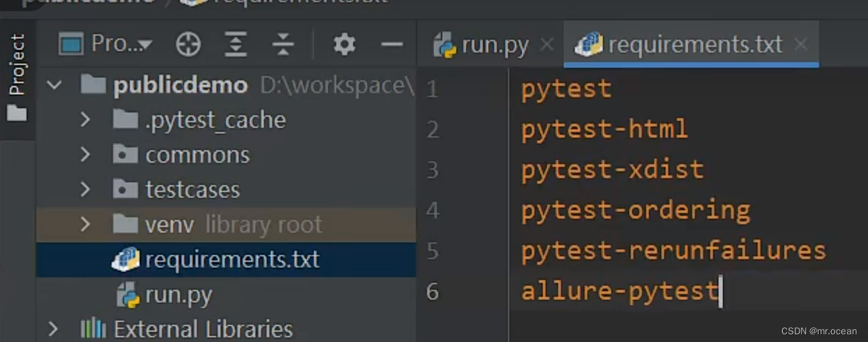Image resolution: width=868 pixels, height=342 pixels.
Task: Expand the .pytest_cache folder
Action: (x=85, y=120)
